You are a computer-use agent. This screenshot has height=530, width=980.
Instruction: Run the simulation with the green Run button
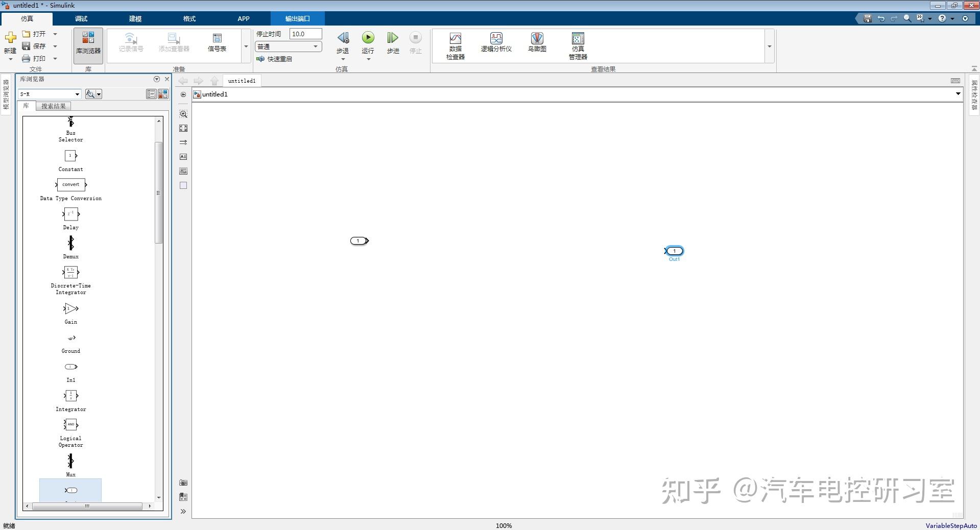368,38
